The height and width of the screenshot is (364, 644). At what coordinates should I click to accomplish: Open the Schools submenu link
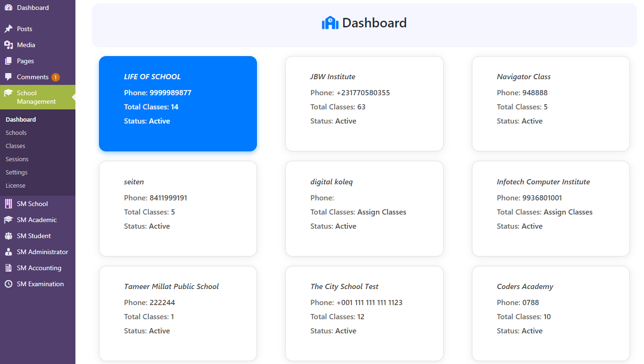(16, 132)
